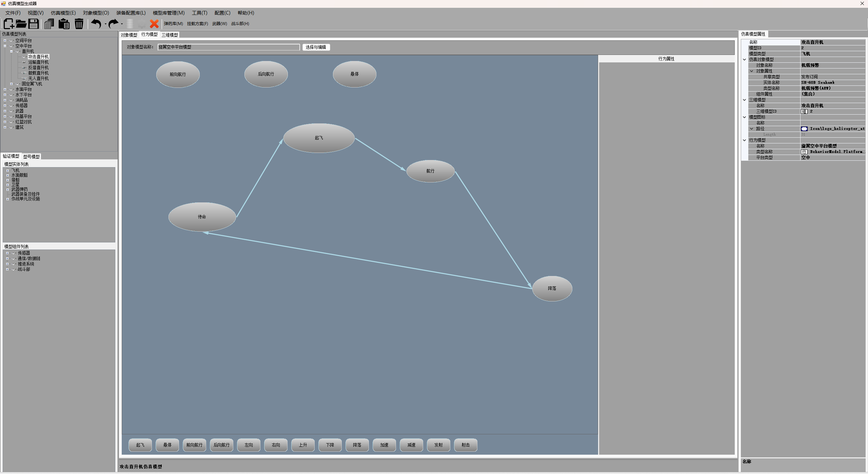Click the 维 icon in 三维模型ID row
Screen dimensions: 868x474
click(x=804, y=112)
